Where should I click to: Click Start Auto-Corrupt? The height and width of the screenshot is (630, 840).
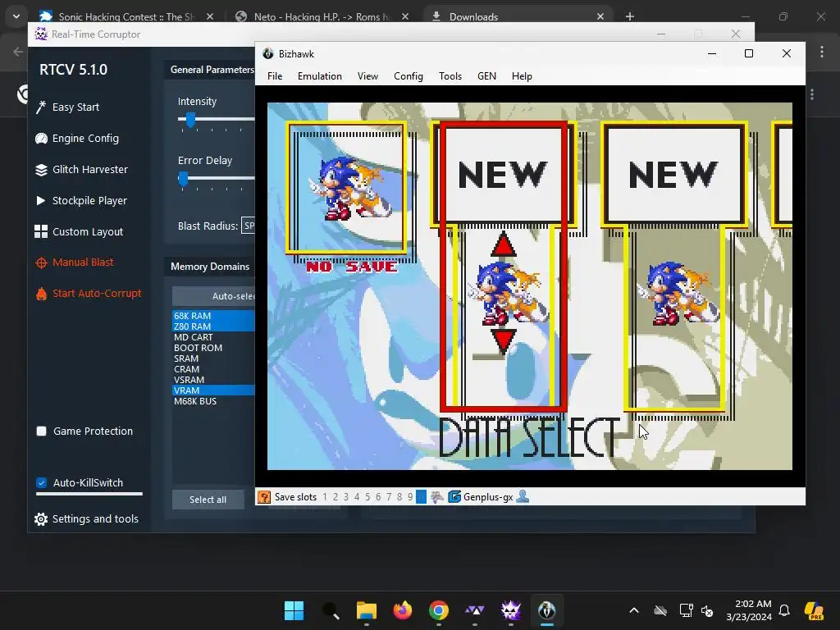point(89,294)
